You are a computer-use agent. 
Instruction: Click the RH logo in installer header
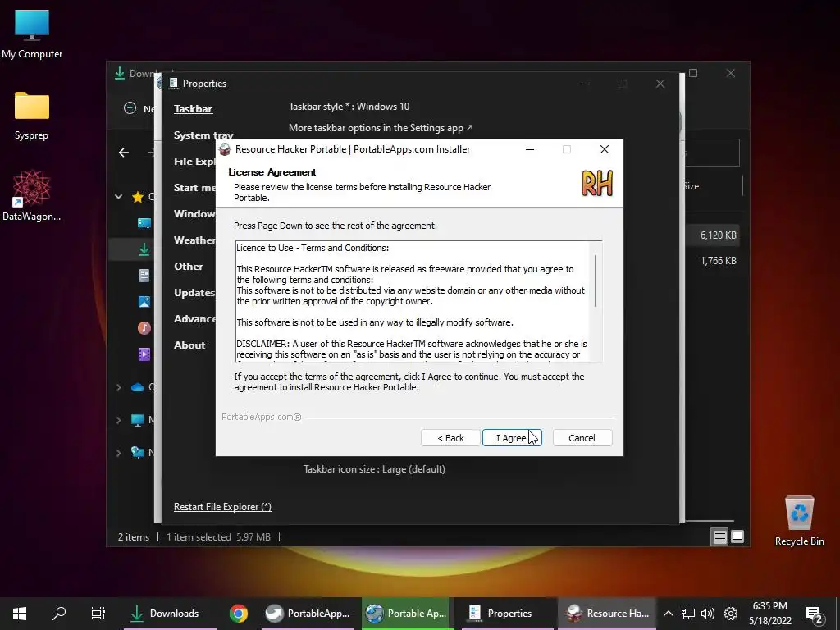(597, 183)
